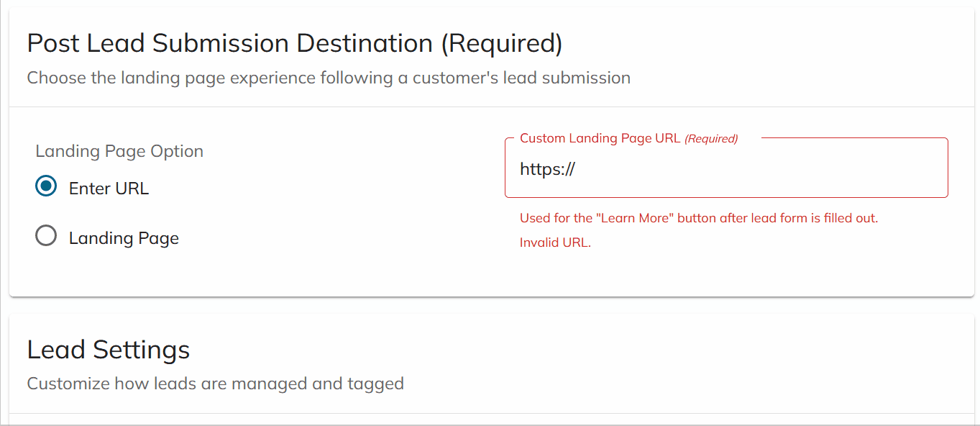980x426 pixels.
Task: Click the Enter URL option label text
Action: 109,188
